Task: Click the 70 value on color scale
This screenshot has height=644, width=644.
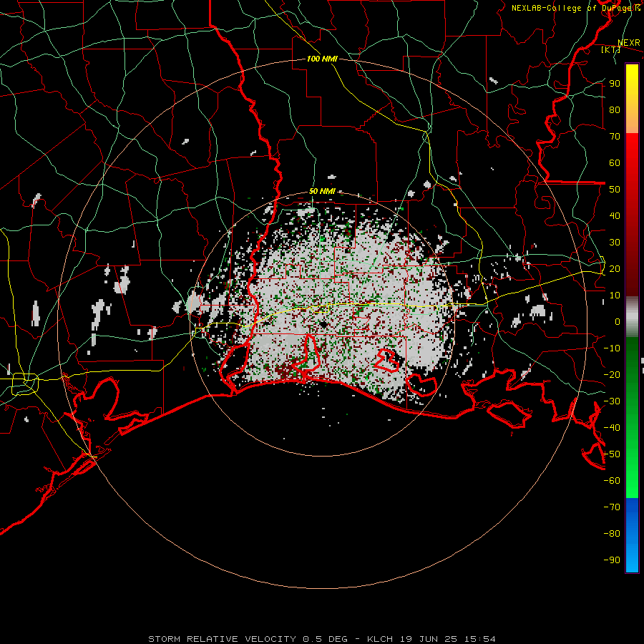Action: point(615,137)
